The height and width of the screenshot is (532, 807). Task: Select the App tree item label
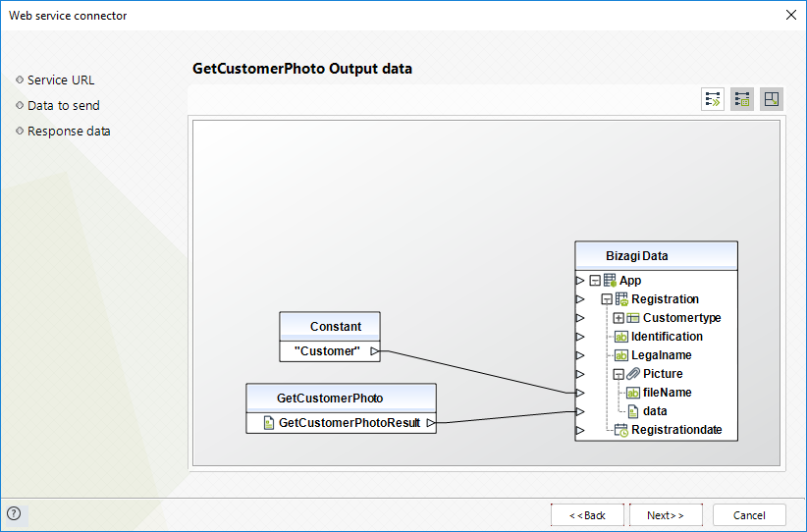tap(630, 281)
